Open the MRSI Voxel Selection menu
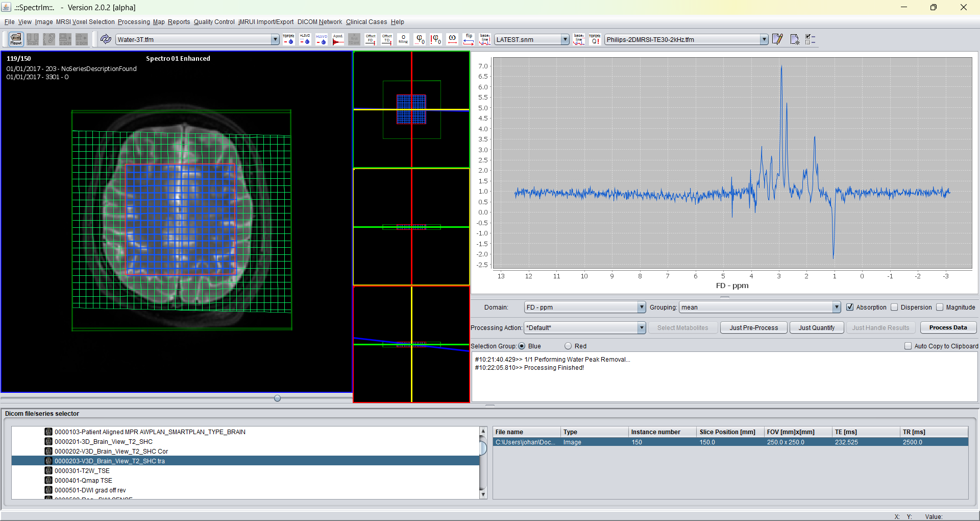Image resolution: width=980 pixels, height=521 pixels. click(x=85, y=22)
